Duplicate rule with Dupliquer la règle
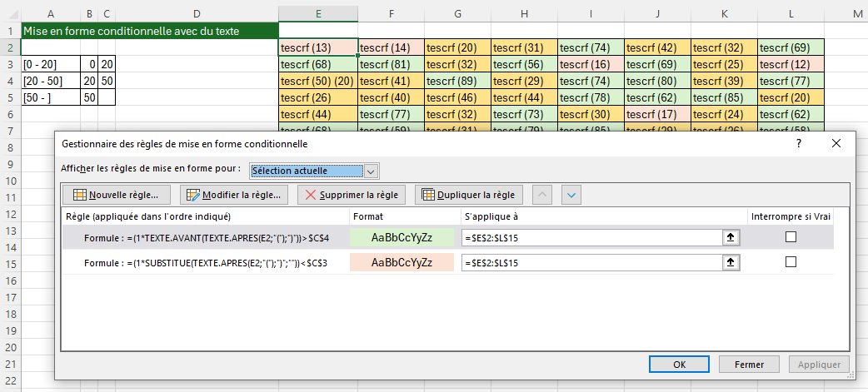The height and width of the screenshot is (392, 868). (x=468, y=195)
